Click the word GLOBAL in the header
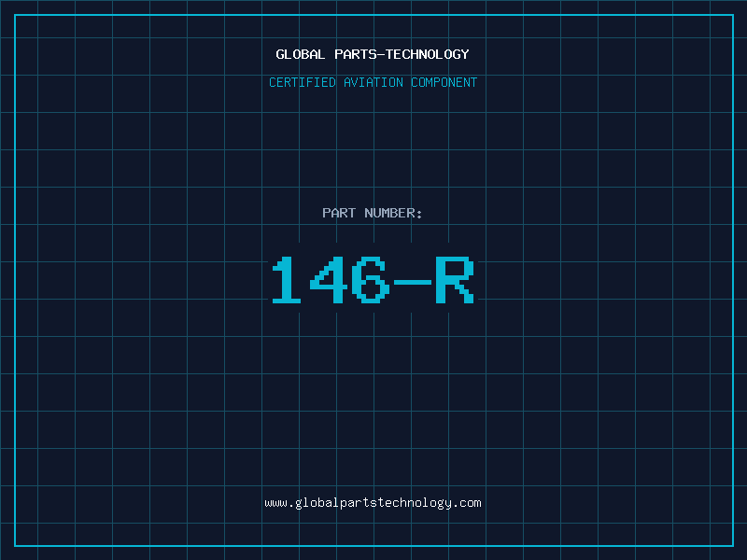Image resolution: width=747 pixels, height=560 pixels. (300, 54)
